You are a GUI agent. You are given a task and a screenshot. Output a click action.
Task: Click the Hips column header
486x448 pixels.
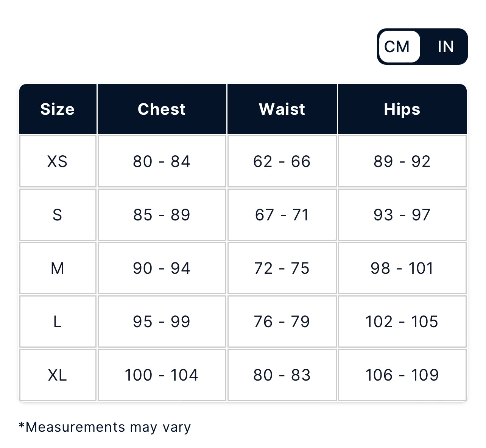coord(402,109)
